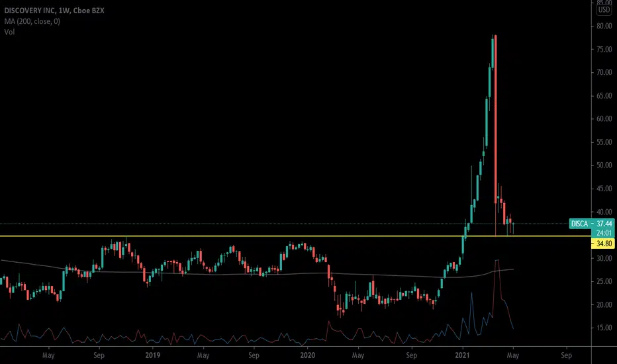Click the 24:01 countdown label
Screen dimensions: 617x364
[603, 232]
